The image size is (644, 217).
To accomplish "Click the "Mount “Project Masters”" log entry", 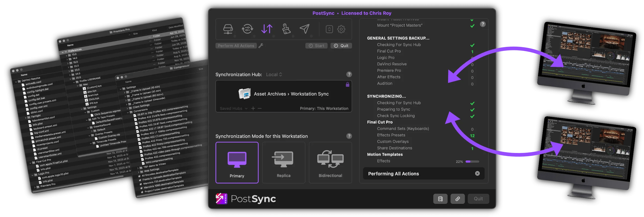I will click(x=400, y=25).
